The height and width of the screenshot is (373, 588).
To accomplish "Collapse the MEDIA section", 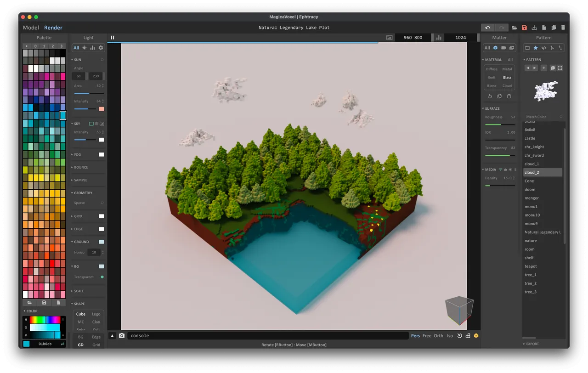I will (490, 170).
